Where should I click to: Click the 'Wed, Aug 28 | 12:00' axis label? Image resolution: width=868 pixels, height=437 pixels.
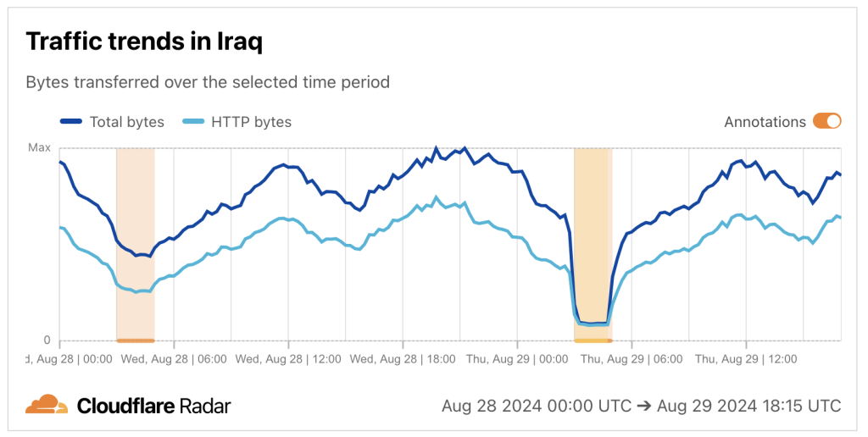[288, 359]
